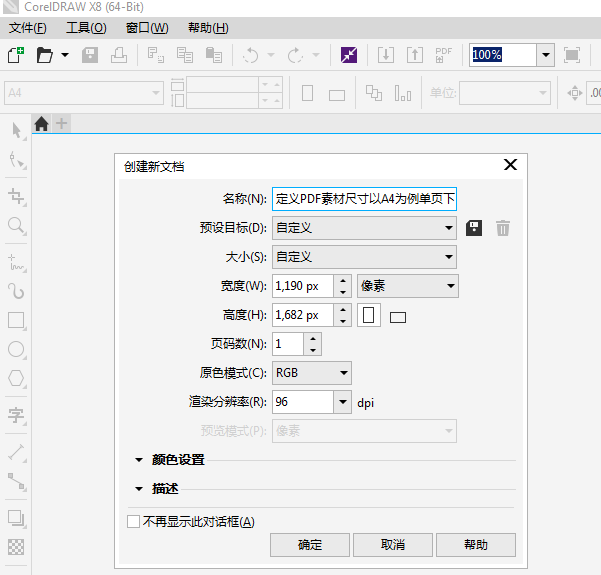601x575 pixels.
Task: Select the Ellipse tool
Action: 16,349
